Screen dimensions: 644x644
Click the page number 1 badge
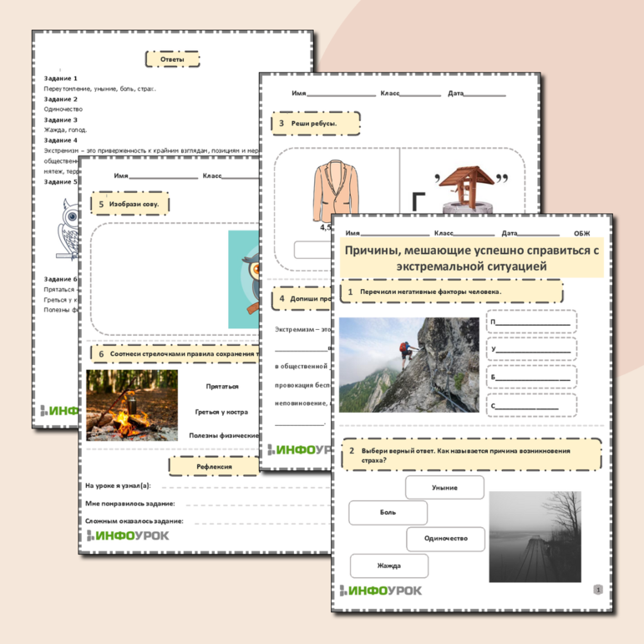click(x=597, y=590)
